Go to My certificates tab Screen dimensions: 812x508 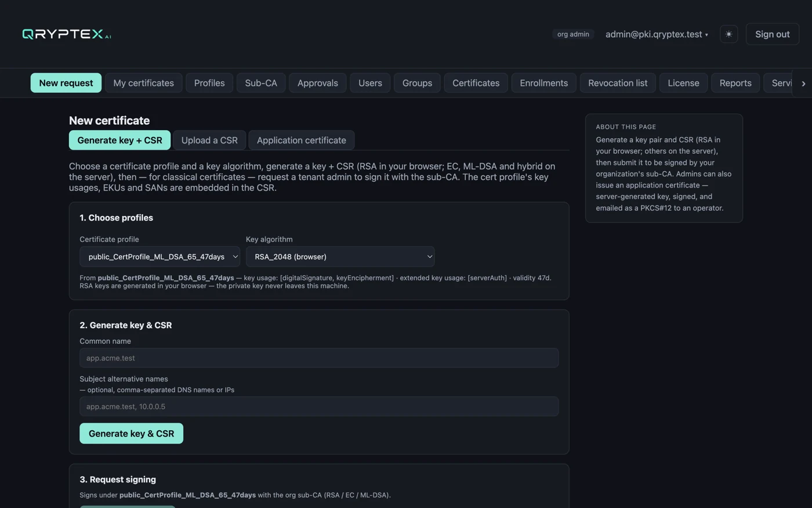(x=144, y=83)
